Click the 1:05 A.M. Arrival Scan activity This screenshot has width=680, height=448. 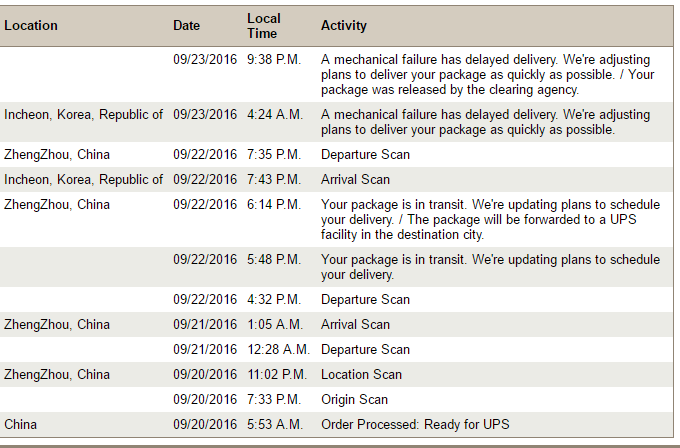[355, 325]
